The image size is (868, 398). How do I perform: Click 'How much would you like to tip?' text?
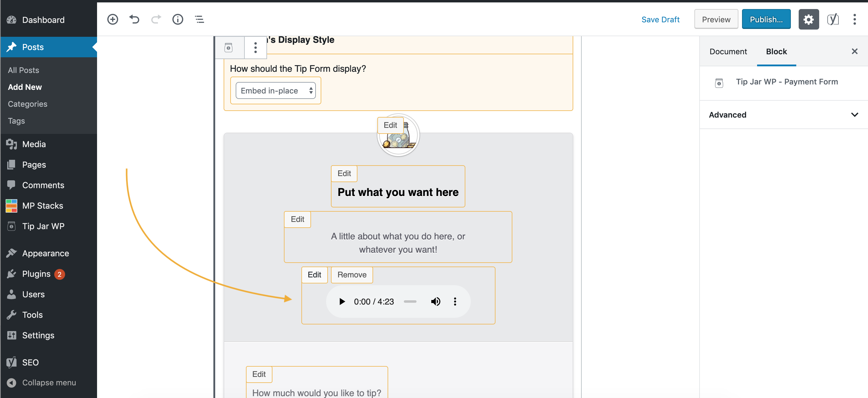316,393
